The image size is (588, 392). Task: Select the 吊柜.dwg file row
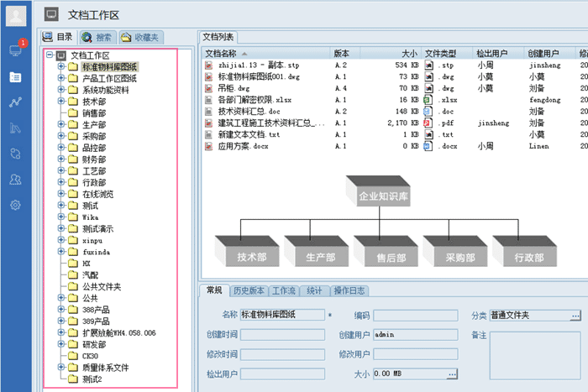point(234,87)
